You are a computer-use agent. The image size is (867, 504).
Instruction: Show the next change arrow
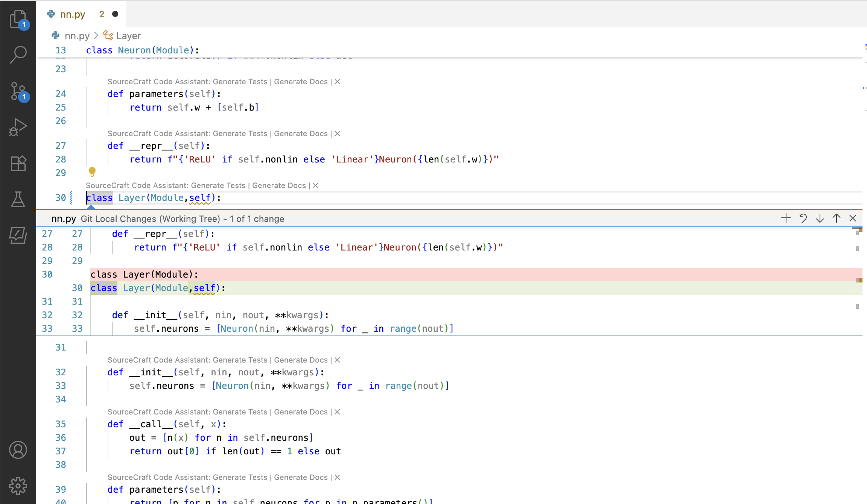point(820,218)
